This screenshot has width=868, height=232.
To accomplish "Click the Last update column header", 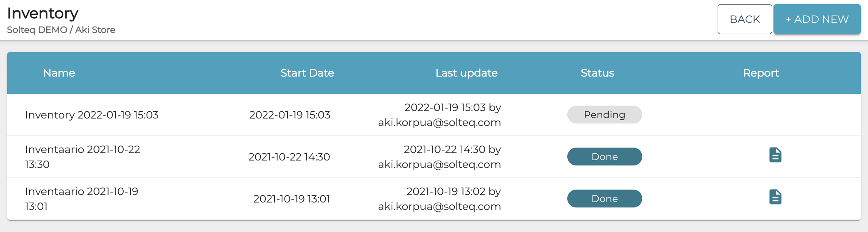I will (466, 73).
